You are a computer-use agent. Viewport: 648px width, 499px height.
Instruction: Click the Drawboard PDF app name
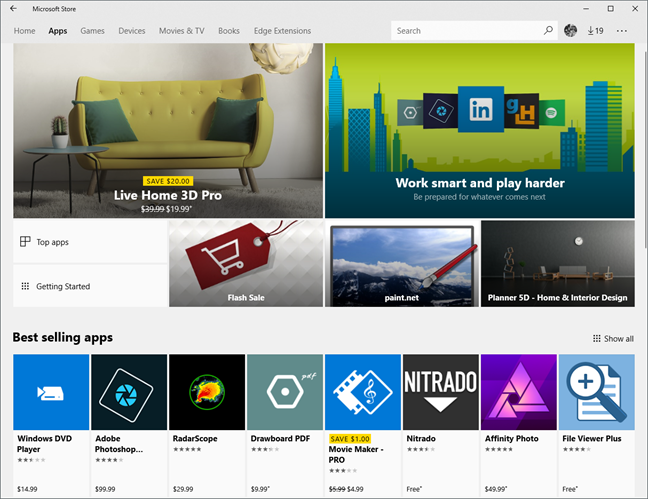point(281,439)
